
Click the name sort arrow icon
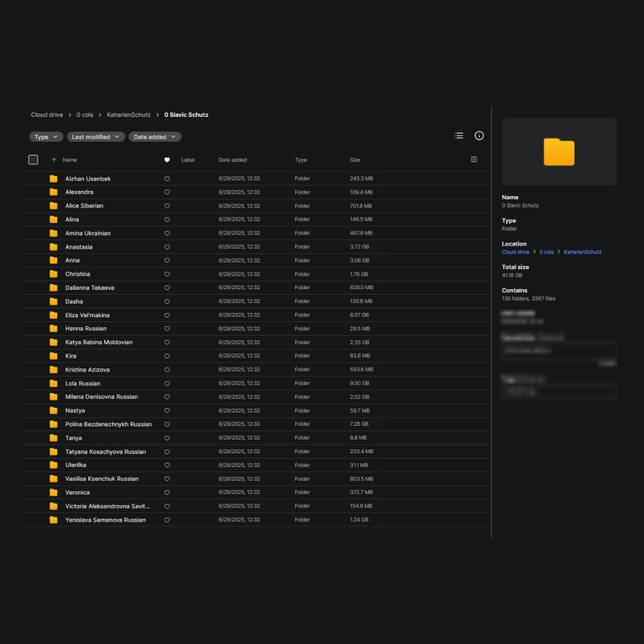coord(54,160)
